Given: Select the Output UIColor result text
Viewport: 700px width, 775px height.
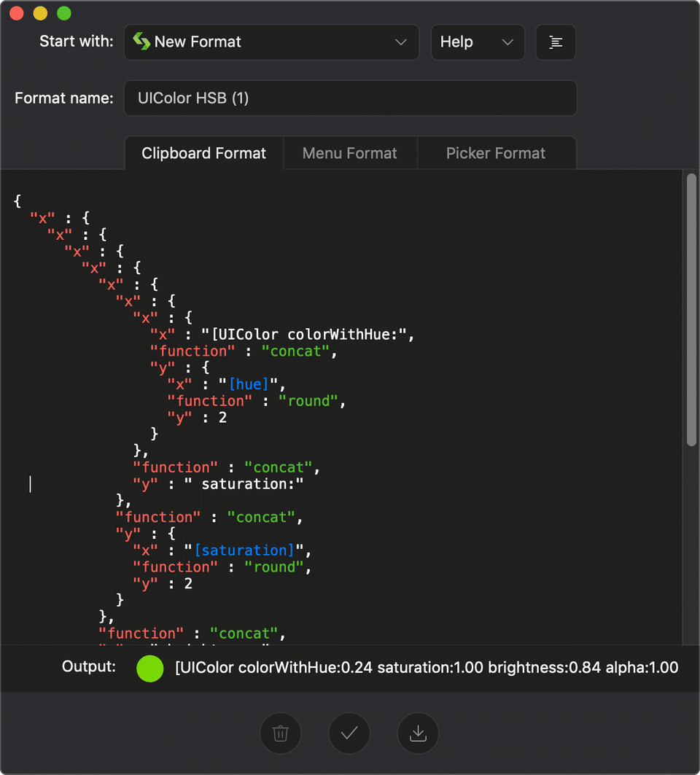Looking at the screenshot, I should click(427, 668).
